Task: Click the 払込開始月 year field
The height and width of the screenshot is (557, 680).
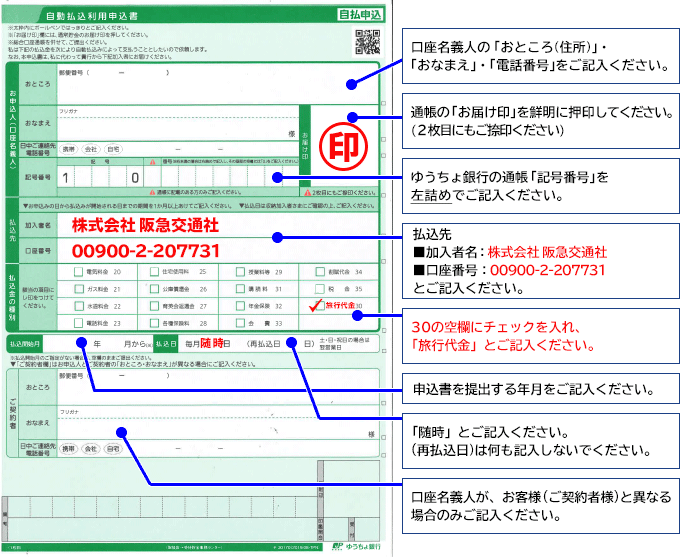Action: point(76,343)
